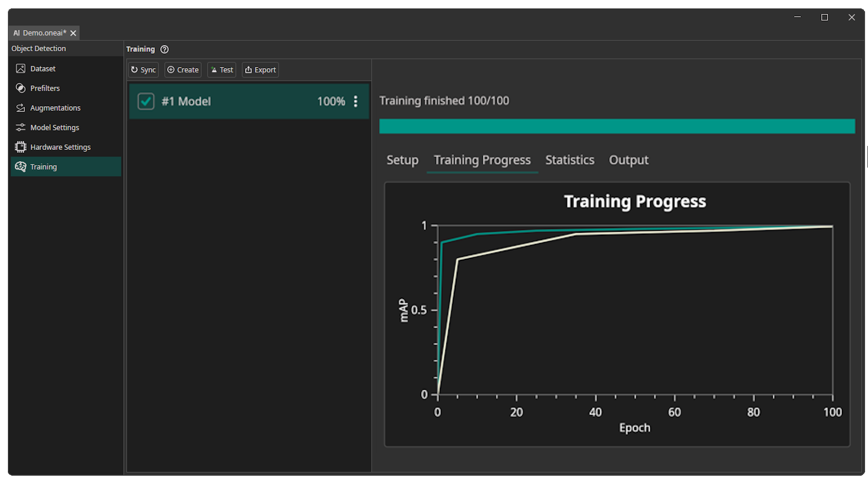
Task: Switch to the Training Progress tab
Action: coord(482,160)
